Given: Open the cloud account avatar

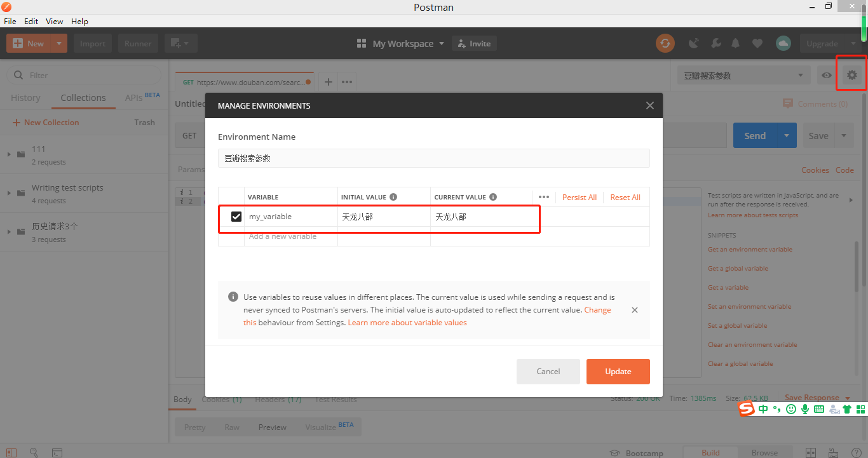Looking at the screenshot, I should [783, 43].
